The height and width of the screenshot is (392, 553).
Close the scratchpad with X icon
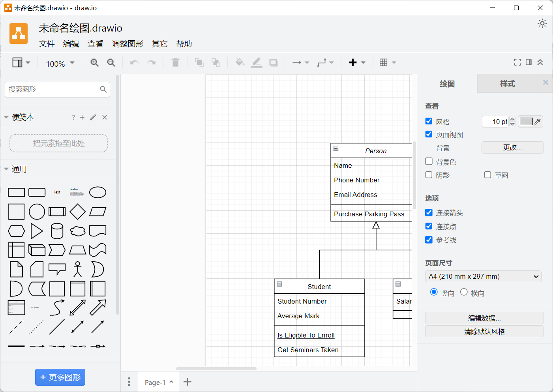coord(105,117)
